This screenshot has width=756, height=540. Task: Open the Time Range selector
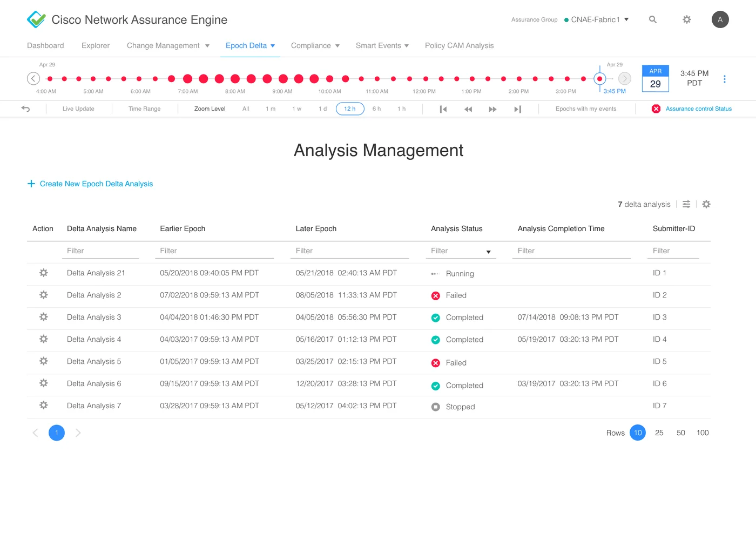[x=145, y=109]
